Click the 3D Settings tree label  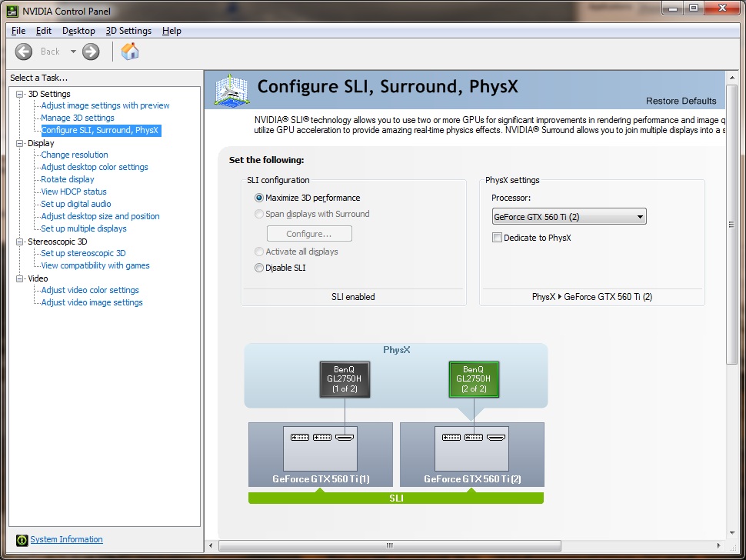click(49, 94)
